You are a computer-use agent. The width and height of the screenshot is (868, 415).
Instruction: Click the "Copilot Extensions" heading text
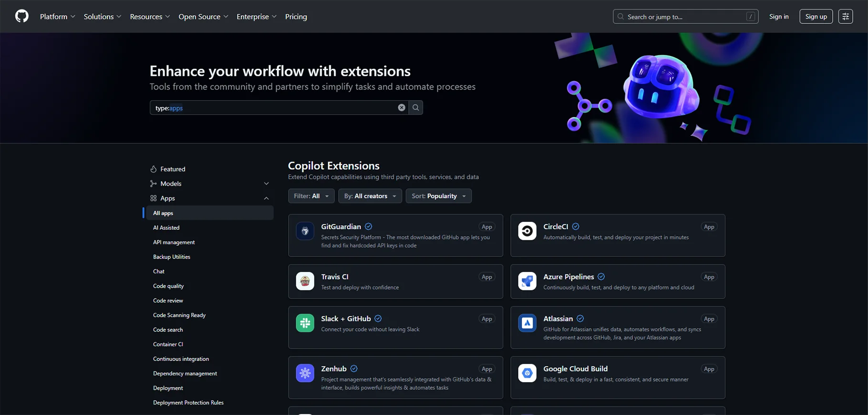click(334, 166)
